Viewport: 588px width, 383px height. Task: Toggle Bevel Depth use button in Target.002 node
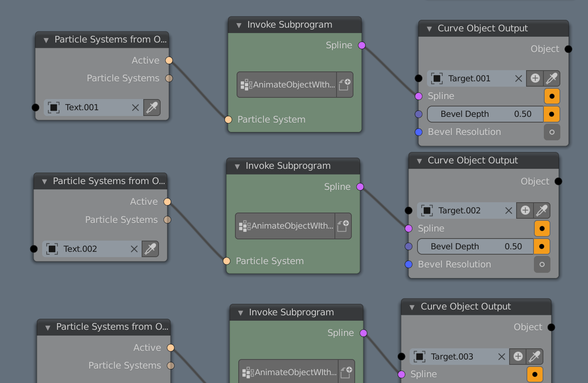[x=542, y=246]
